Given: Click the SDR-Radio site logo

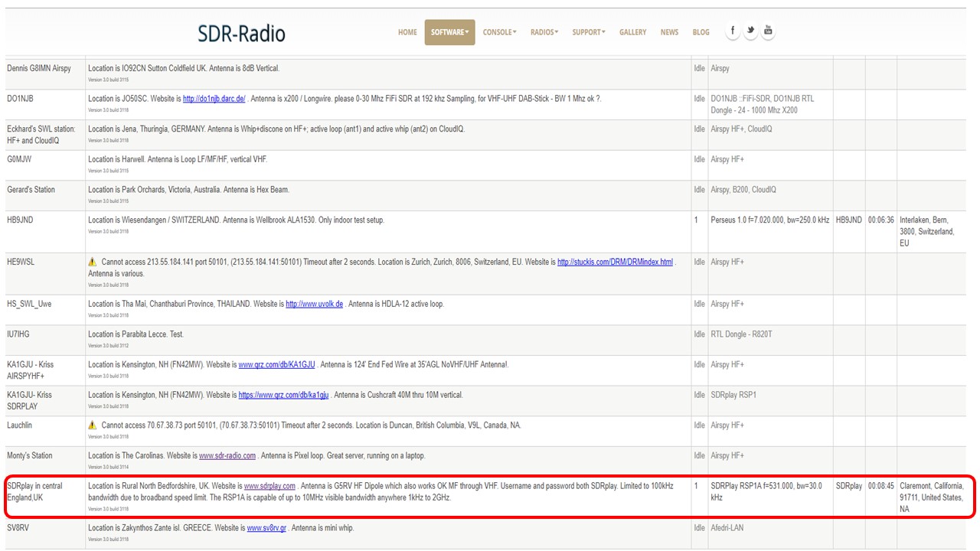Looking at the screenshot, I should [241, 34].
